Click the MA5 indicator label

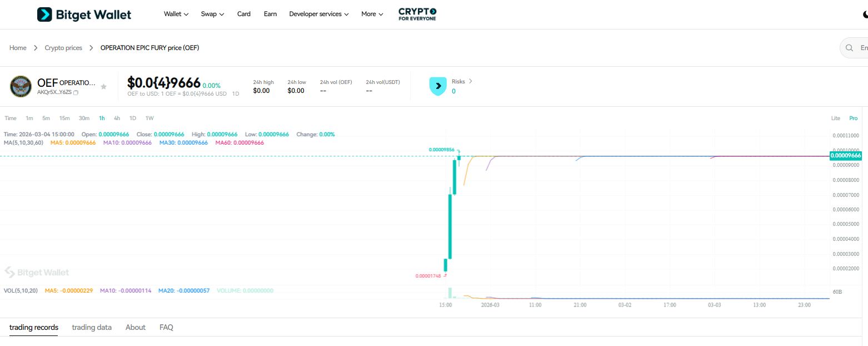pos(73,143)
